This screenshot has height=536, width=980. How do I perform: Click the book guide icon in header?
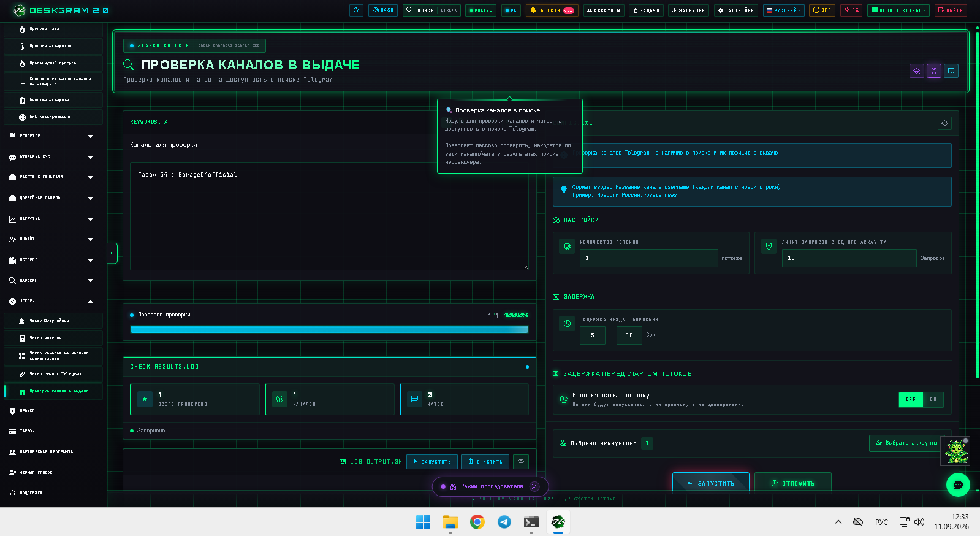tap(951, 71)
